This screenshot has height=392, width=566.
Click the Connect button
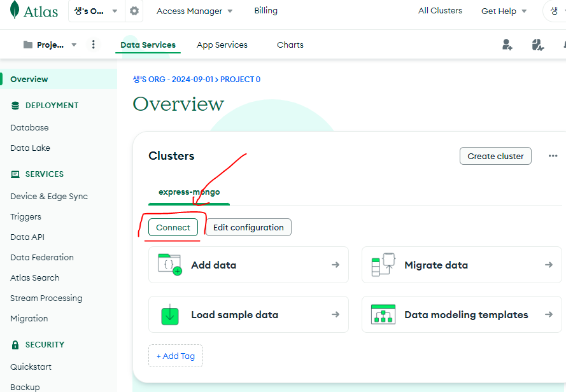pyautogui.click(x=173, y=227)
